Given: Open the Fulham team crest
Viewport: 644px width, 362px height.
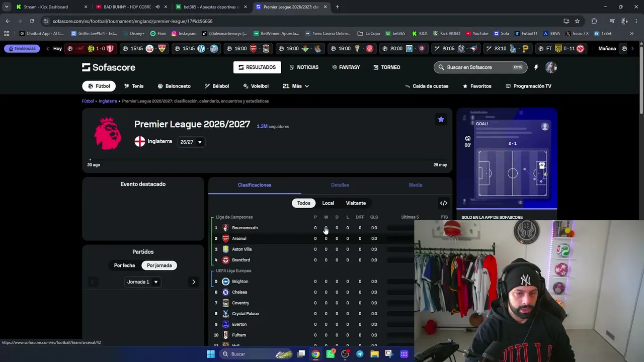Looking at the screenshot, I should [225, 335].
